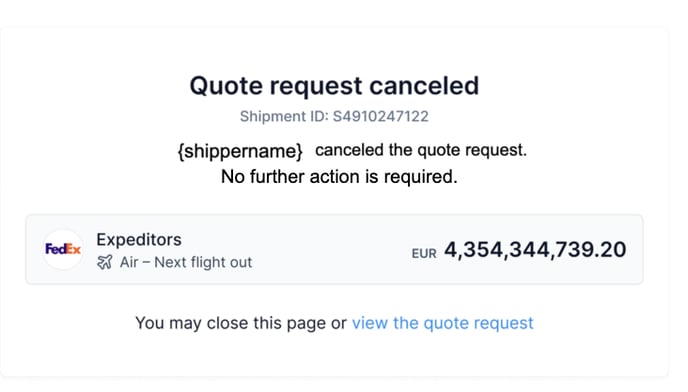Click the EUR currency label

pos(424,254)
